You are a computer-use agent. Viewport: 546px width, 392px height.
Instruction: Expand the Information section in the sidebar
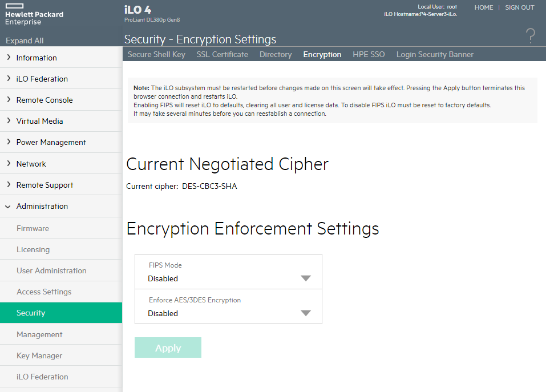coord(37,57)
